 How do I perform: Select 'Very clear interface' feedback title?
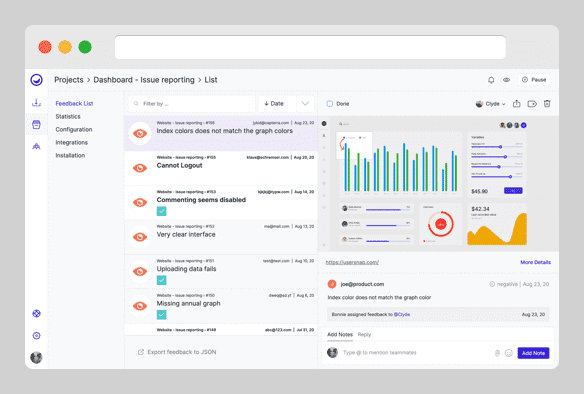(186, 234)
